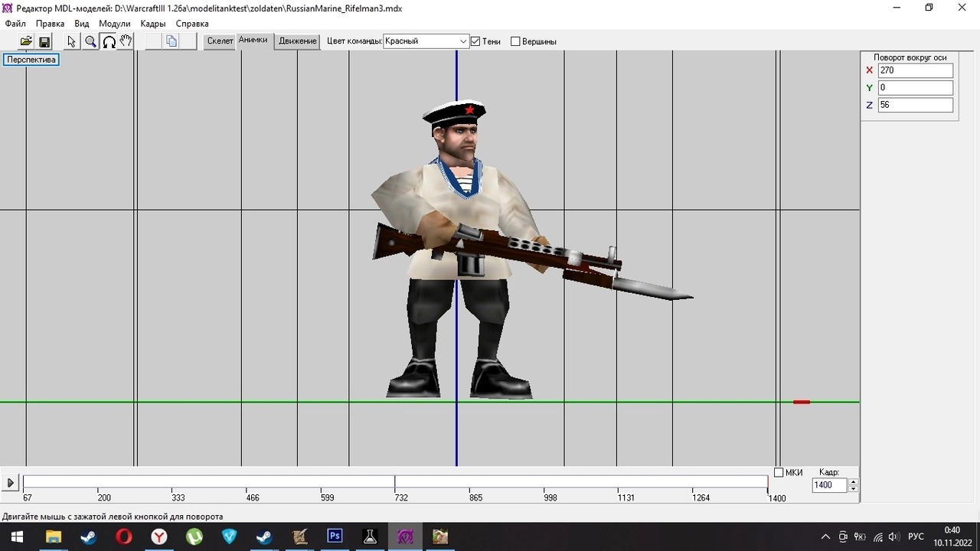The image size is (980, 551).
Task: Toggle the Тени checkbox
Action: (475, 41)
